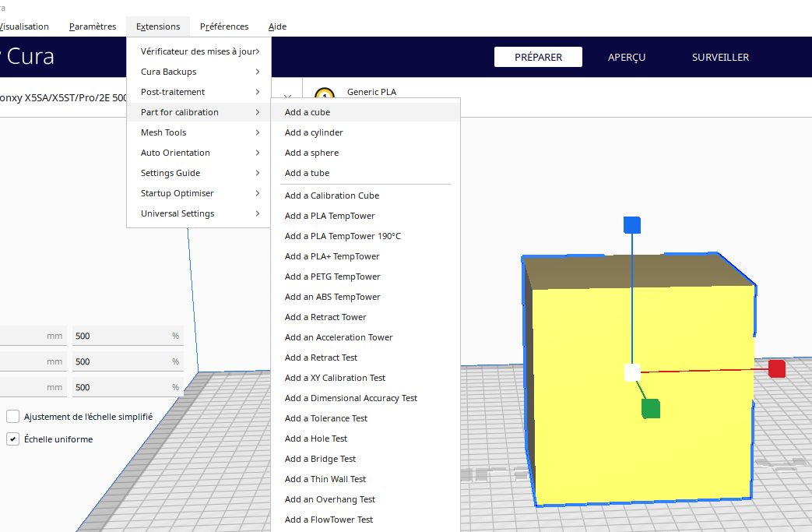Image resolution: width=812 pixels, height=532 pixels.
Task: Tick the Ajustement de l'échelle simplifié checkbox
Action: [13, 417]
